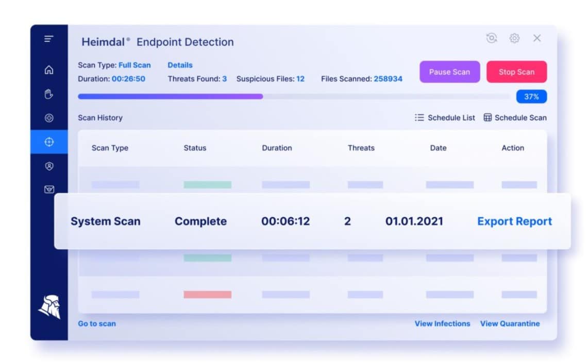Image resolution: width=588 pixels, height=364 pixels.
Task: Open the email security envelope icon
Action: click(x=48, y=189)
